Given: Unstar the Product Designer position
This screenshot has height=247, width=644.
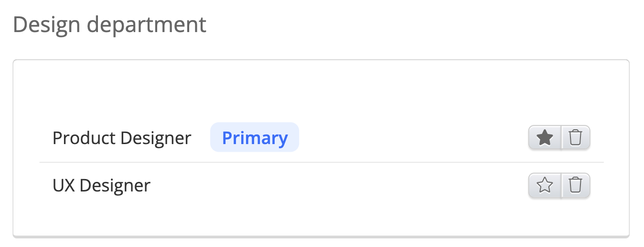Looking at the screenshot, I should coord(545,138).
